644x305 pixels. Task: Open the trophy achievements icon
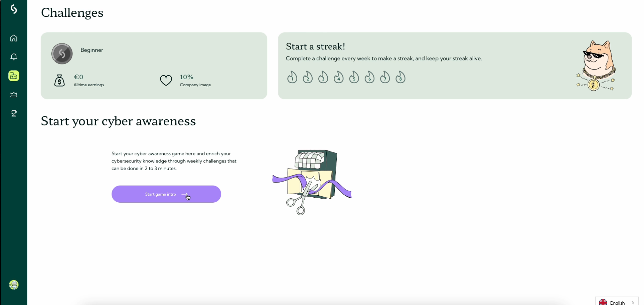(14, 114)
